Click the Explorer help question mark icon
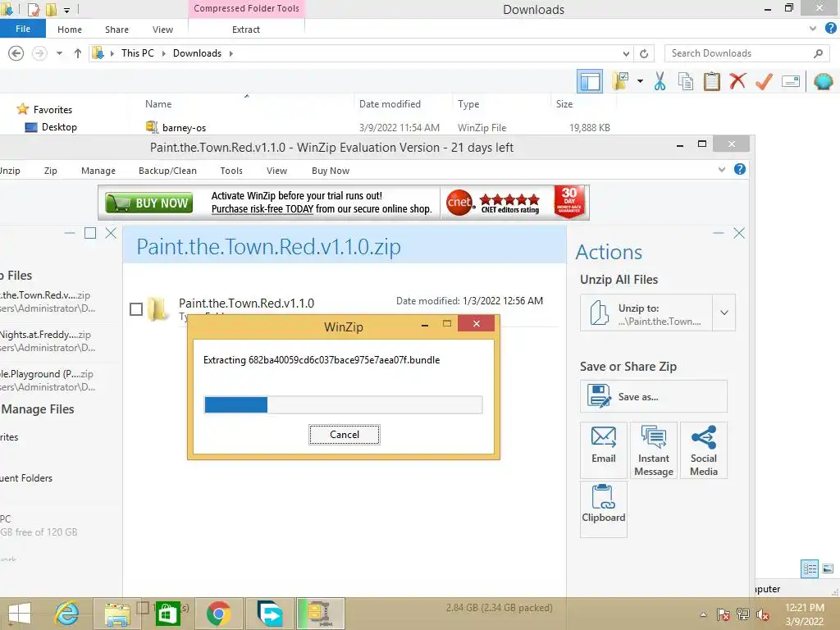This screenshot has width=840, height=630. coord(830,29)
